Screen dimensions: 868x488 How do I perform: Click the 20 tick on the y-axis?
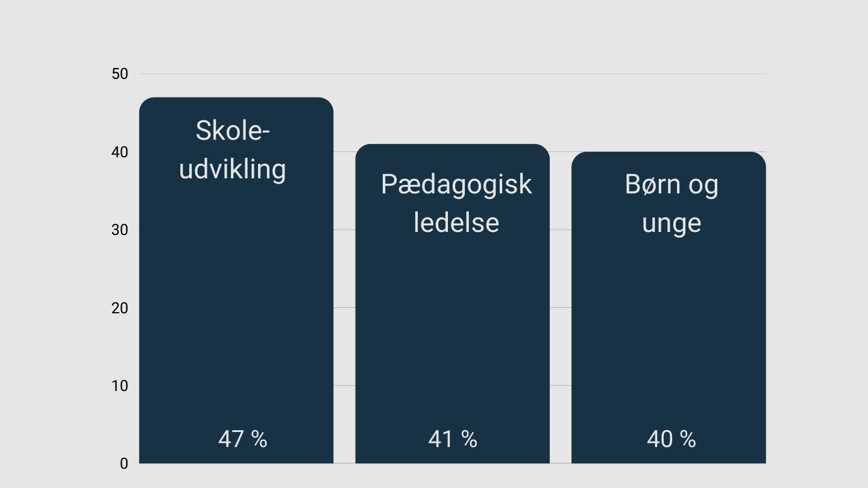click(120, 308)
